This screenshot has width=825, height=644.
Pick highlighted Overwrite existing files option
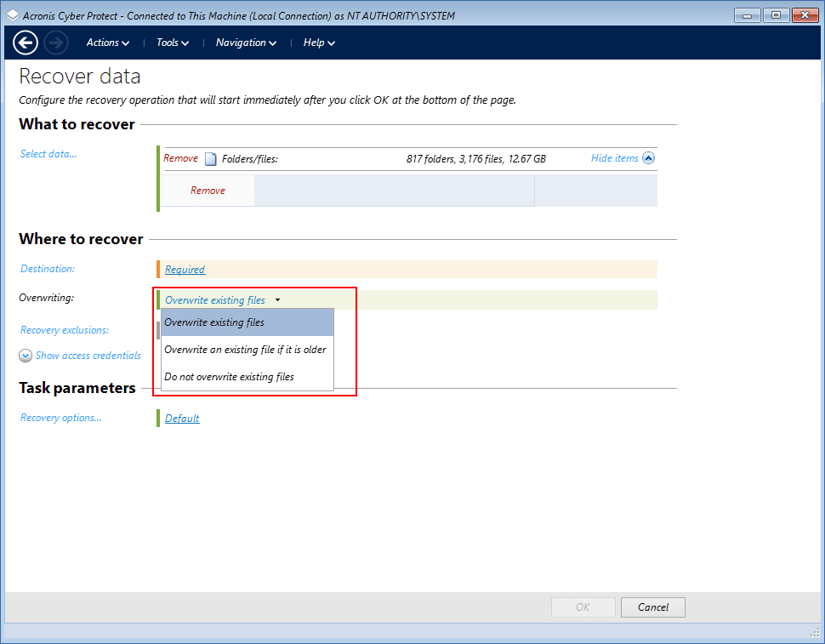pyautogui.click(x=214, y=322)
